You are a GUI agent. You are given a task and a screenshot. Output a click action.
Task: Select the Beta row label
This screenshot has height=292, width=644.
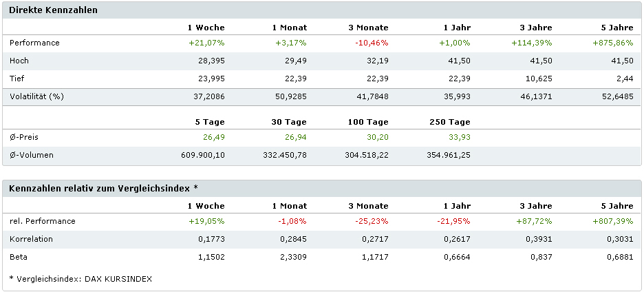point(18,257)
